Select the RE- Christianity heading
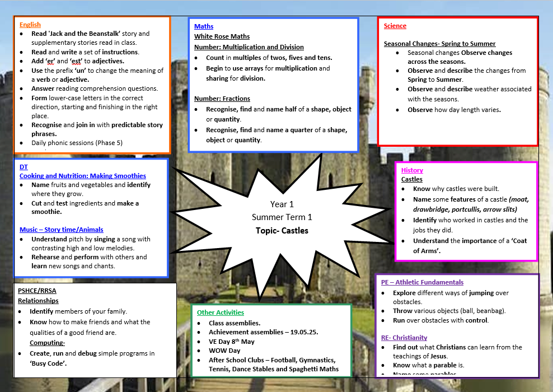The image size is (553, 392). [404, 338]
